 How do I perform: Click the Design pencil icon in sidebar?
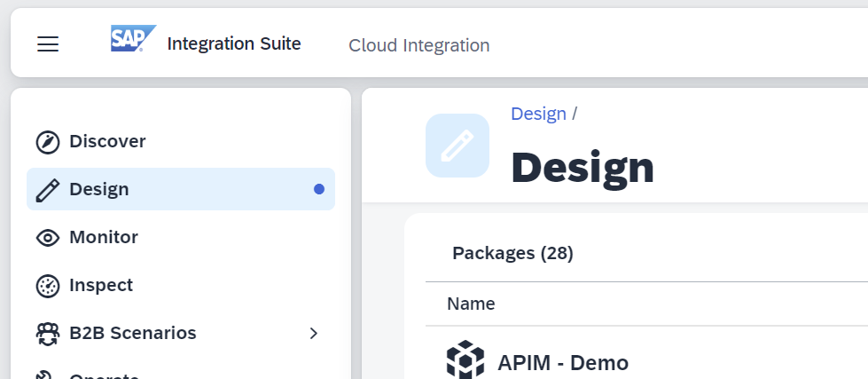48,190
